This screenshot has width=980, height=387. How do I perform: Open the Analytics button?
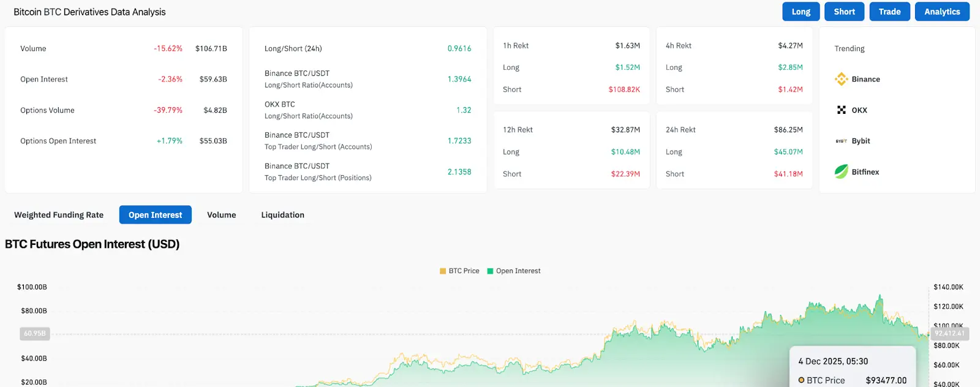coord(942,12)
